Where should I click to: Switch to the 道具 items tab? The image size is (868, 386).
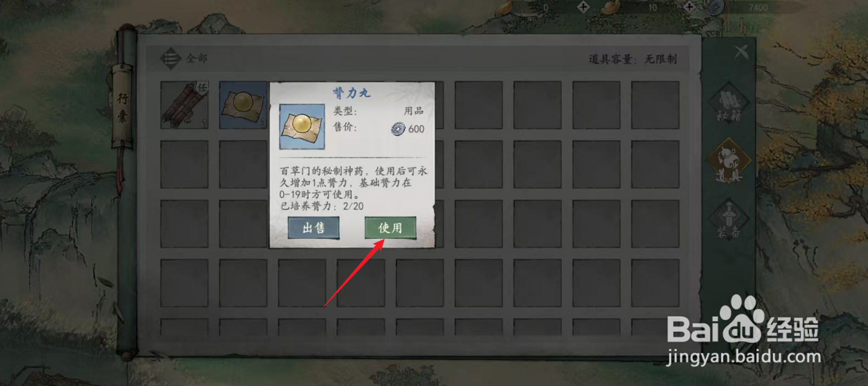729,161
